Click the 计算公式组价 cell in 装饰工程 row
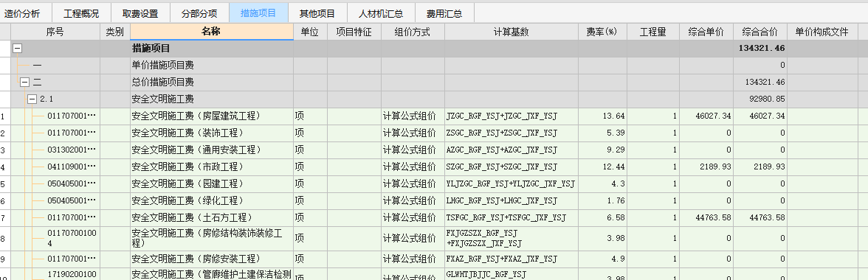Image resolution: width=868 pixels, height=280 pixels. [x=413, y=133]
